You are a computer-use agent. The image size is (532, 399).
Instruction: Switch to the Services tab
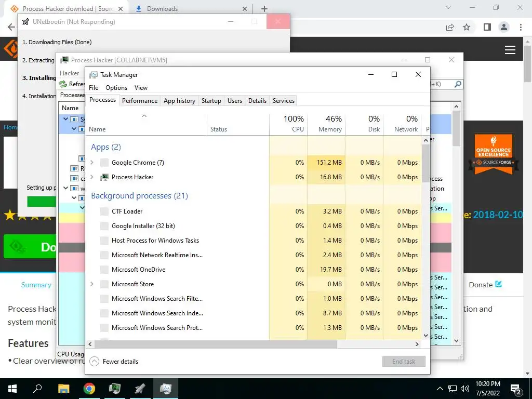pyautogui.click(x=284, y=101)
